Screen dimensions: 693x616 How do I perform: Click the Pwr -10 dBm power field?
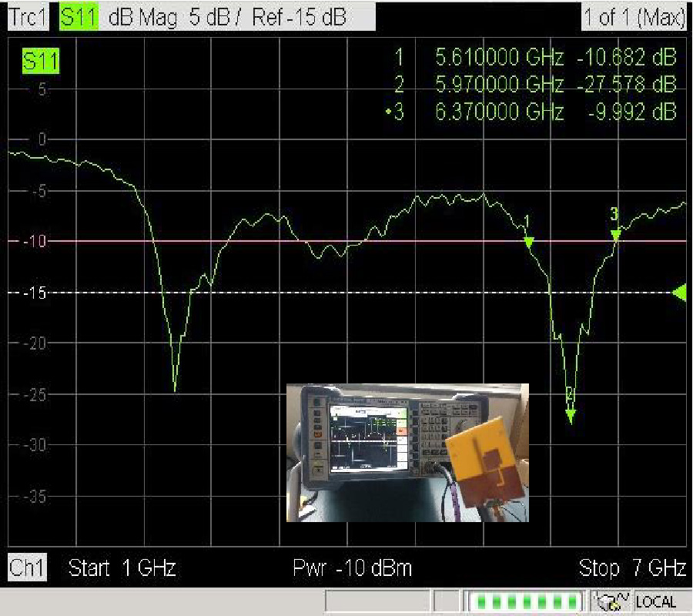pyautogui.click(x=353, y=568)
